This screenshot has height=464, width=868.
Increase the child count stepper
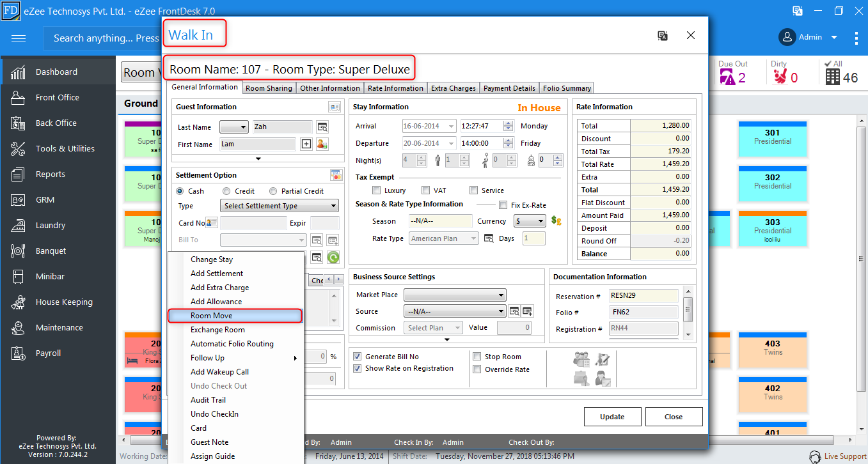coord(513,158)
